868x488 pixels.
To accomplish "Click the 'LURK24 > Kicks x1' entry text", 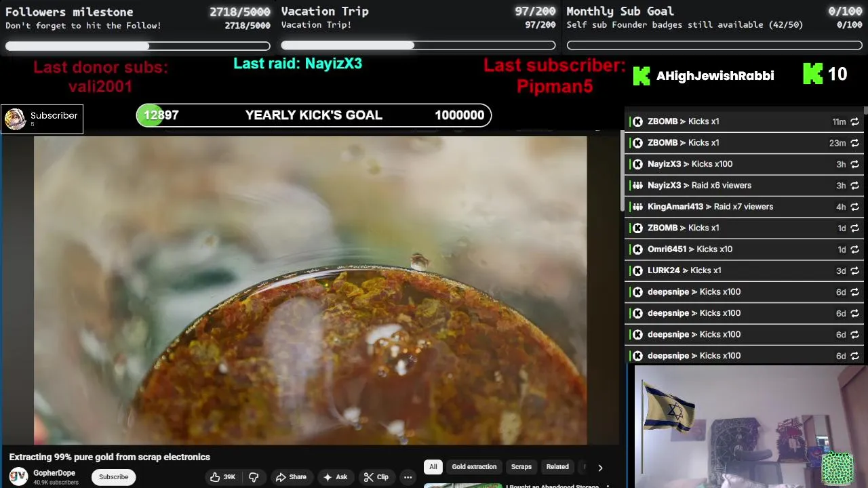I will [684, 270].
